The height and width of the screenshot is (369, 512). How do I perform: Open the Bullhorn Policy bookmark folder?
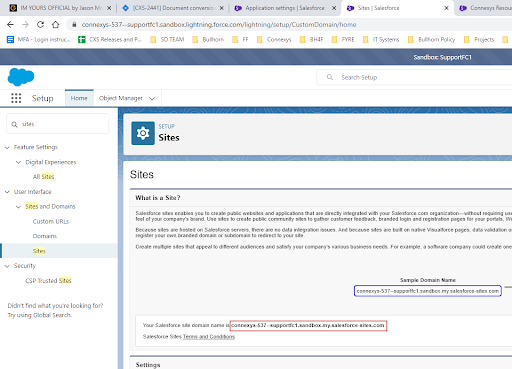pos(431,39)
